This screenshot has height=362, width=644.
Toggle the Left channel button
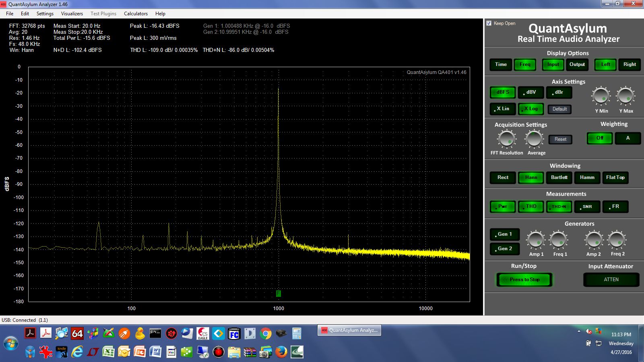[605, 64]
